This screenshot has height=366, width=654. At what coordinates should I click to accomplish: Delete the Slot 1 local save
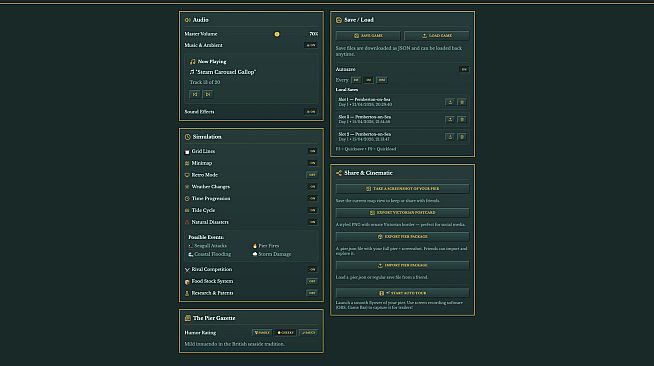tap(462, 102)
